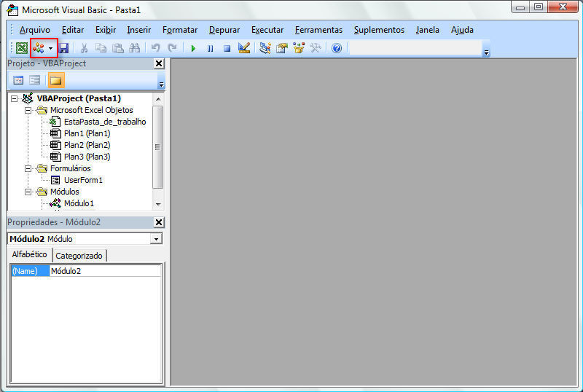Viewport: 583px width, 392px height.
Task: Click the Copy toolbar icon
Action: click(x=101, y=48)
